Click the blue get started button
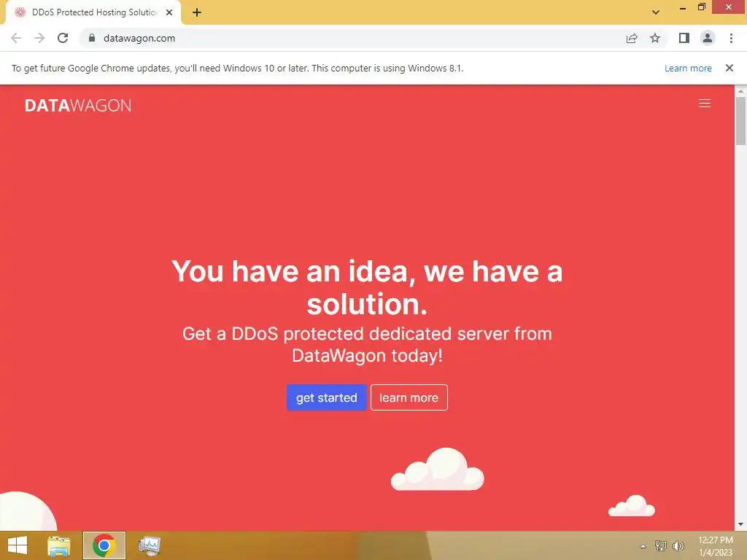Screen dimensions: 747x560 [x=326, y=397]
